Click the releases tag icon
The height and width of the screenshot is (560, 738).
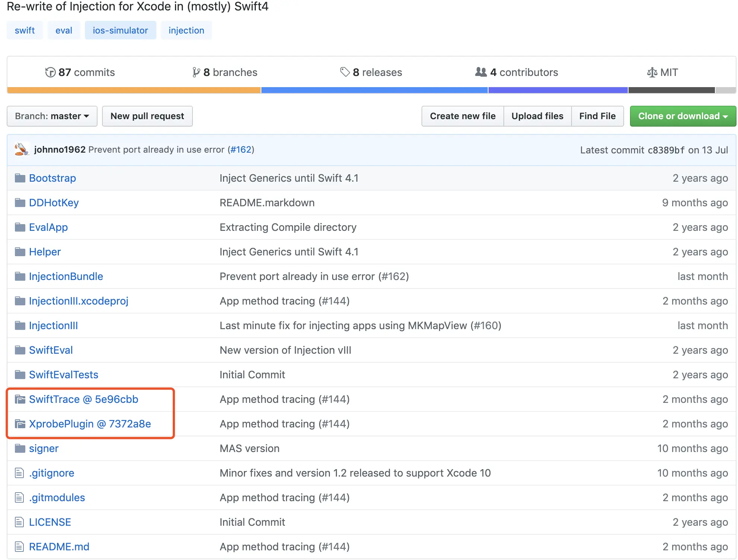(x=345, y=72)
